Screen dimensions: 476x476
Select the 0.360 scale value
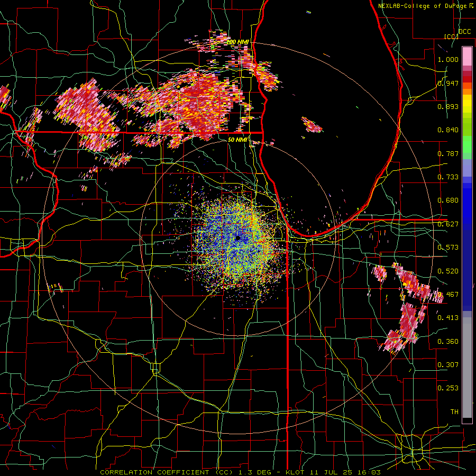[448, 342]
